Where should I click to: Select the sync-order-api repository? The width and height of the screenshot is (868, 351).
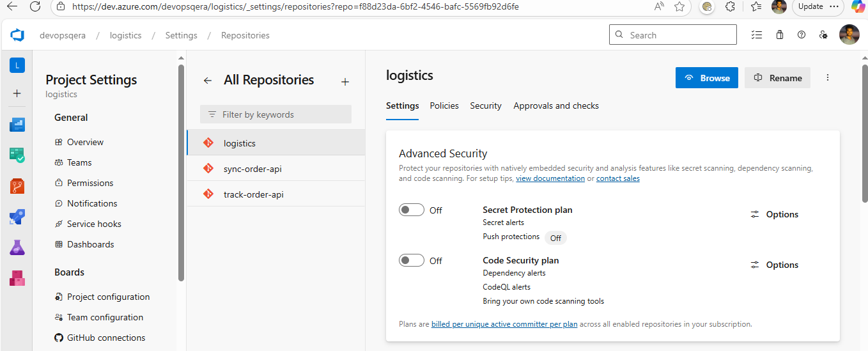coord(252,169)
